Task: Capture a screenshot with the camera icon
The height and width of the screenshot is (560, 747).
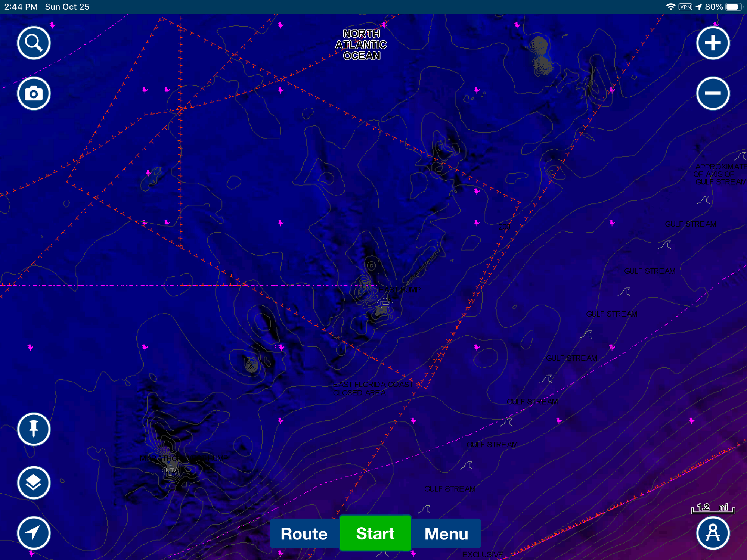Action: coord(34,93)
